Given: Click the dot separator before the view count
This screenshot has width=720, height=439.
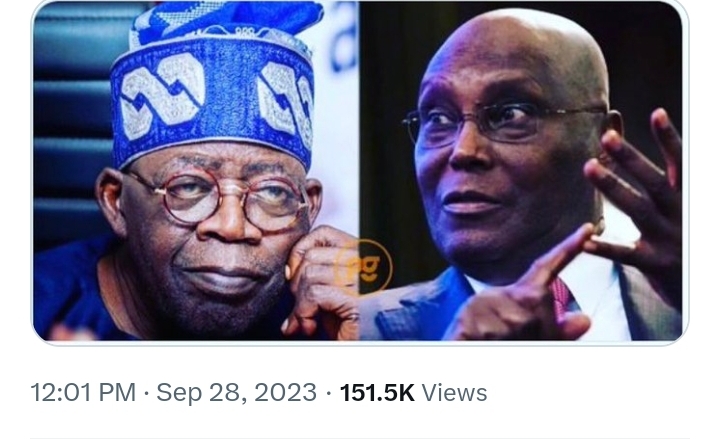Looking at the screenshot, I should pyautogui.click(x=328, y=393).
